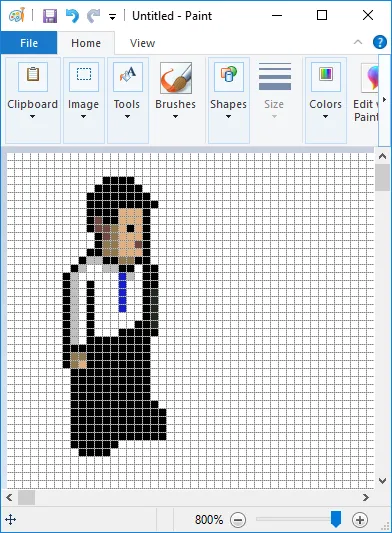Expand the Customize Quick Access Toolbar arrow

coord(112,16)
